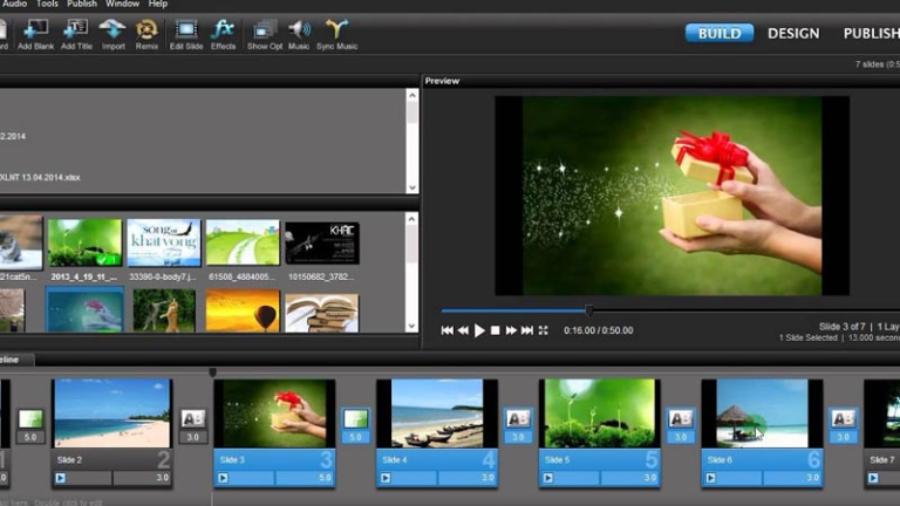Switch to the BUILD workspace
Viewport: 900px width, 506px height.
coord(719,33)
